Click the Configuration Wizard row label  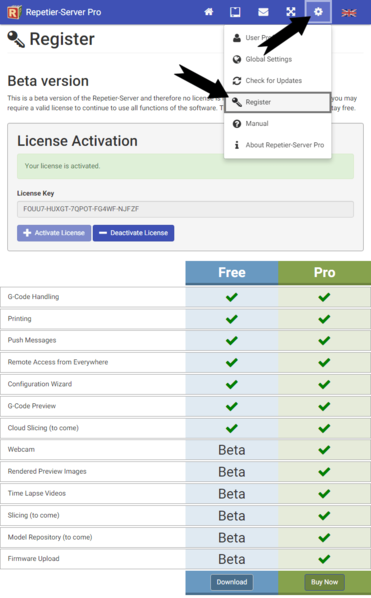pos(40,384)
